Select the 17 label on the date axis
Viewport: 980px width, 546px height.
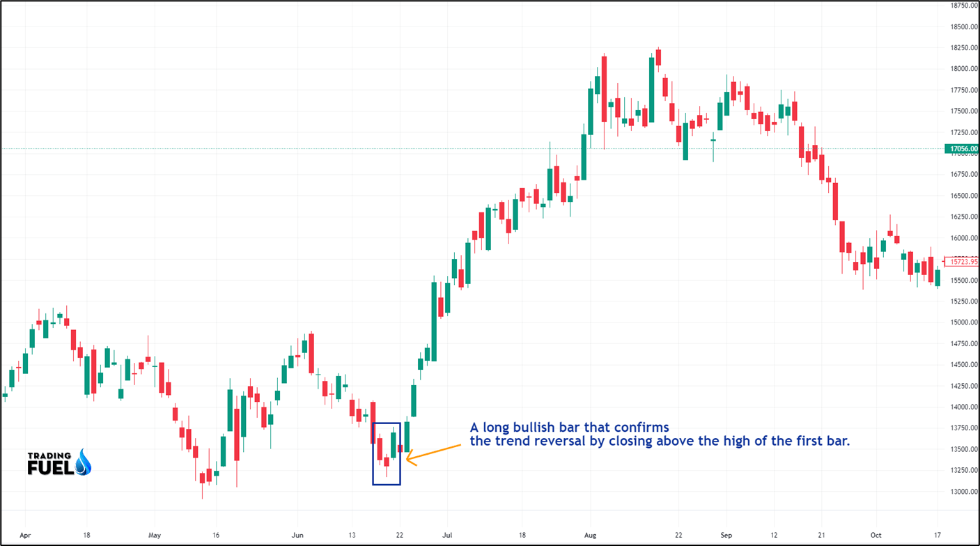pyautogui.click(x=938, y=536)
